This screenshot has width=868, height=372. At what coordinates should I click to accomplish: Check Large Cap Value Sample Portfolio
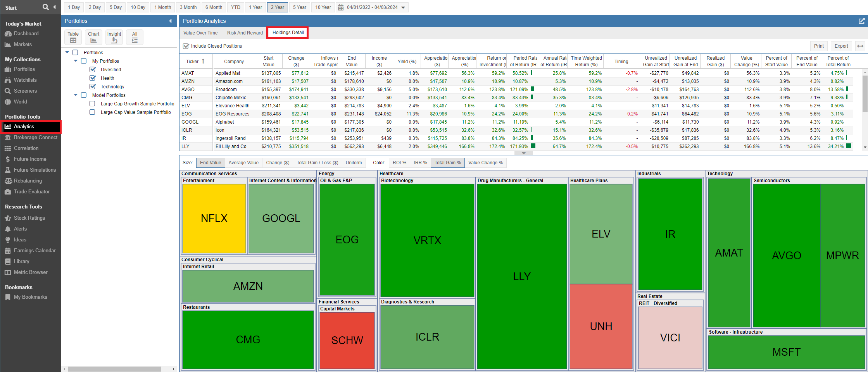pos(92,112)
